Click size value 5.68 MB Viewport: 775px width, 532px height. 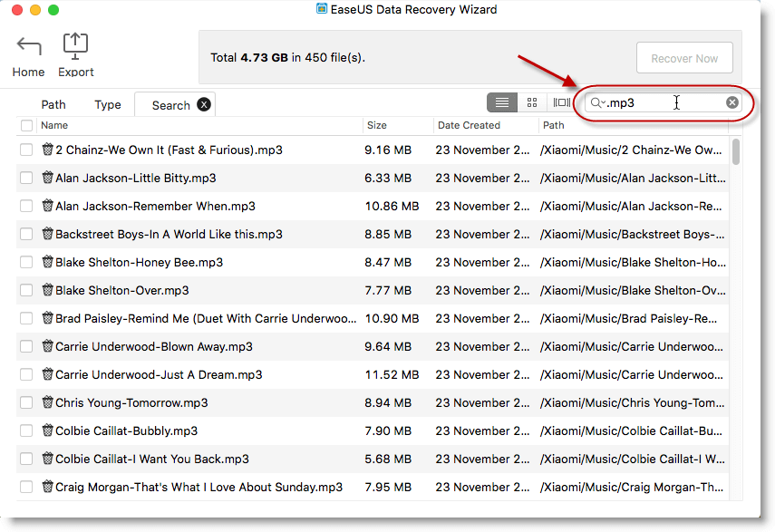click(x=388, y=459)
